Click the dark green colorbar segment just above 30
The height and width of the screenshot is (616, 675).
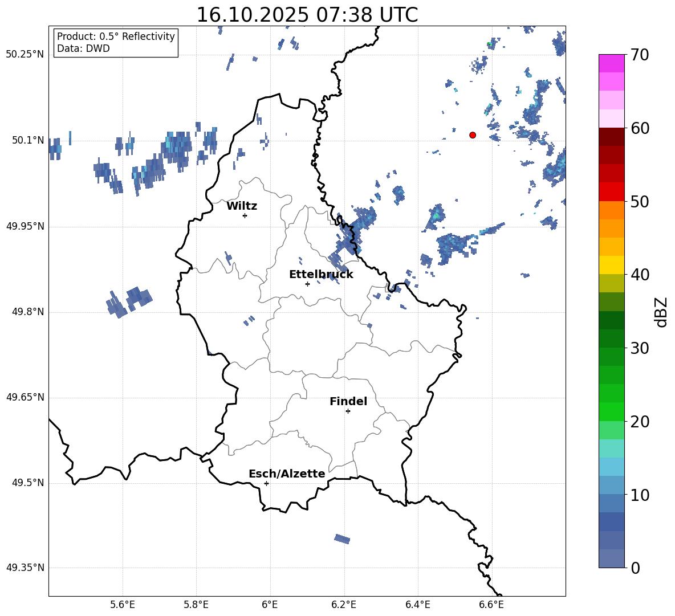(x=611, y=338)
